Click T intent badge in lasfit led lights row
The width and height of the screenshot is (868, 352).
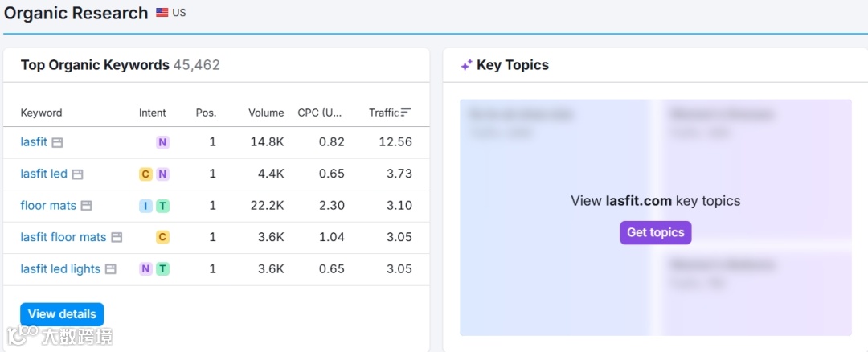click(x=162, y=269)
